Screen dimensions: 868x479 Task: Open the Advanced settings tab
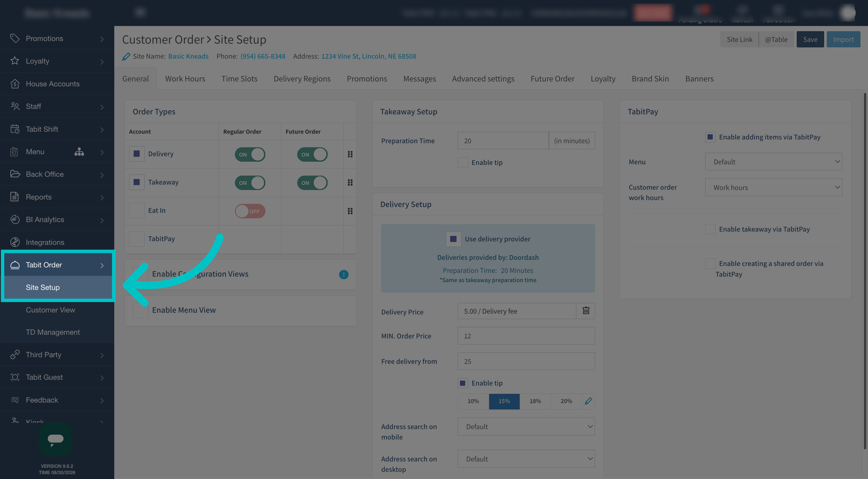point(483,79)
